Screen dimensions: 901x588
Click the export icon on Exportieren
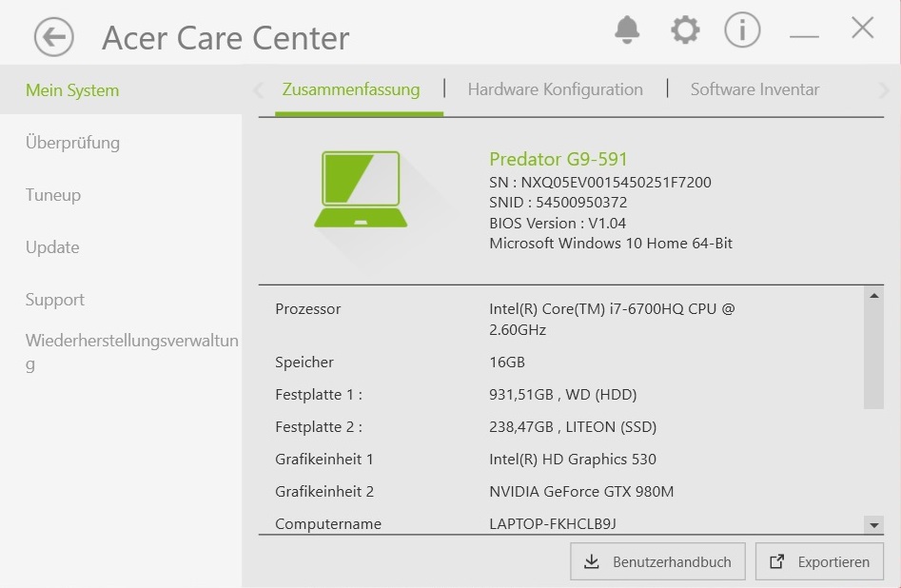tap(777, 561)
